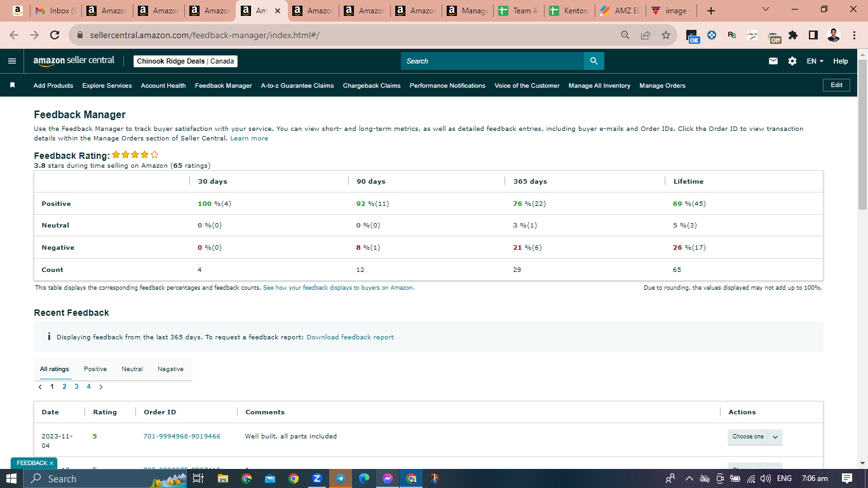Open the Windows notification center icon
Screen dimensions: 868x488
847,478
